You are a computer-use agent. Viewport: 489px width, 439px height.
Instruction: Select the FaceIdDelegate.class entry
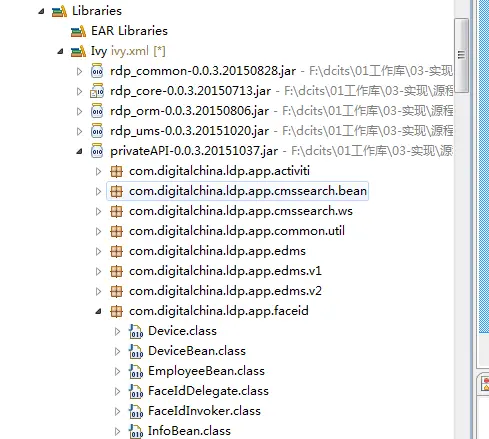(x=208, y=391)
